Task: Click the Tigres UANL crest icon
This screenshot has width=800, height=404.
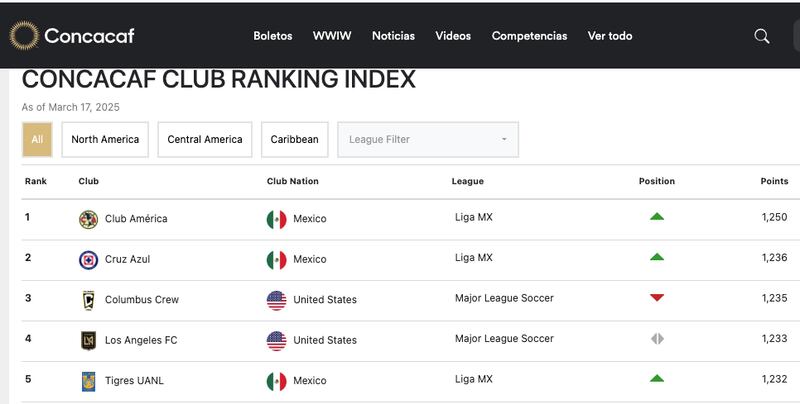Action: click(x=88, y=381)
